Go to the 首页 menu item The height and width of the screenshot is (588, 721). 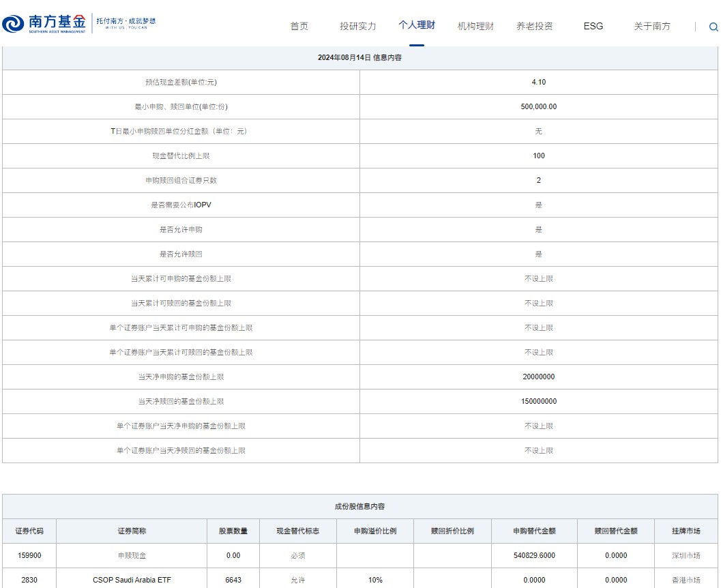[x=299, y=26]
